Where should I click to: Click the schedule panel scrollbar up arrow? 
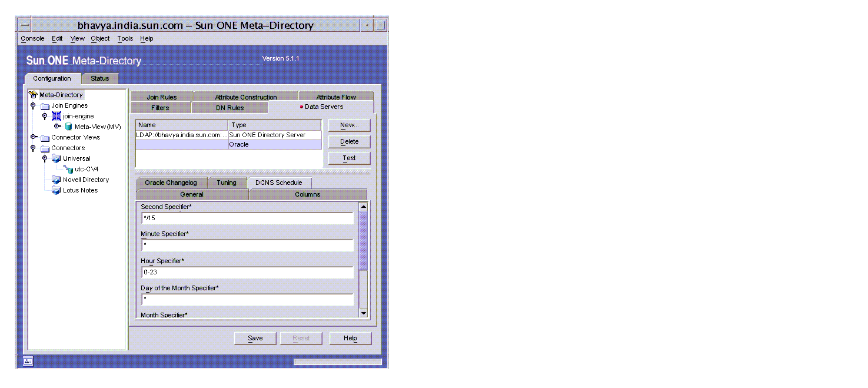tap(363, 207)
